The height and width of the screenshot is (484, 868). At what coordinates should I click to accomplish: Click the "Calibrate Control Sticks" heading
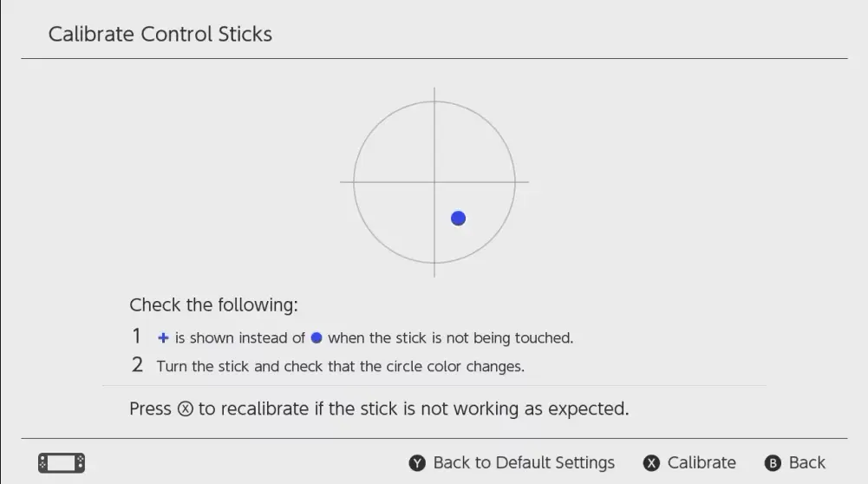(160, 35)
